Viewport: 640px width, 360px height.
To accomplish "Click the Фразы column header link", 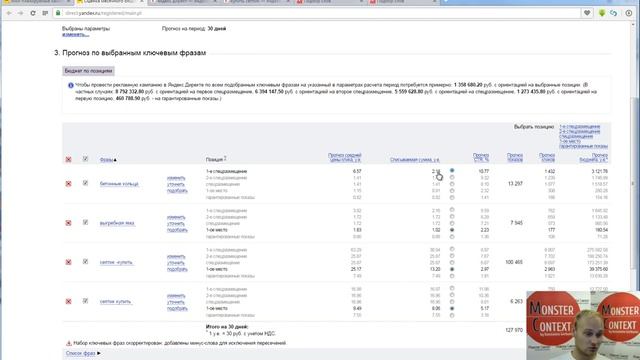I will [106, 160].
